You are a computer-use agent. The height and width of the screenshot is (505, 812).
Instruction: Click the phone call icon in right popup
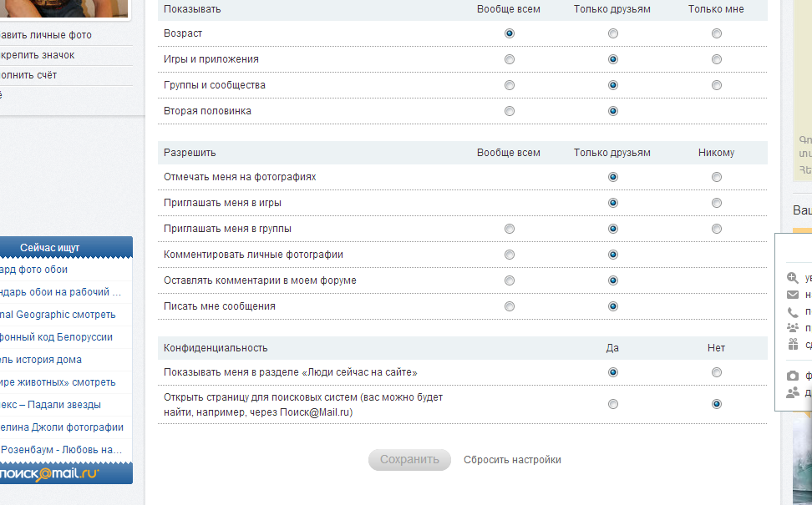click(x=793, y=311)
